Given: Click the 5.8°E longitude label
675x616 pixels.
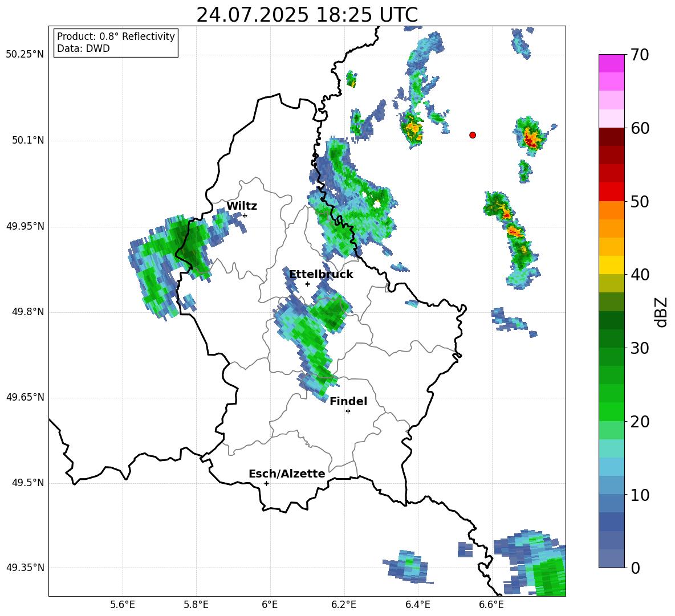Looking at the screenshot, I should click(x=196, y=605).
